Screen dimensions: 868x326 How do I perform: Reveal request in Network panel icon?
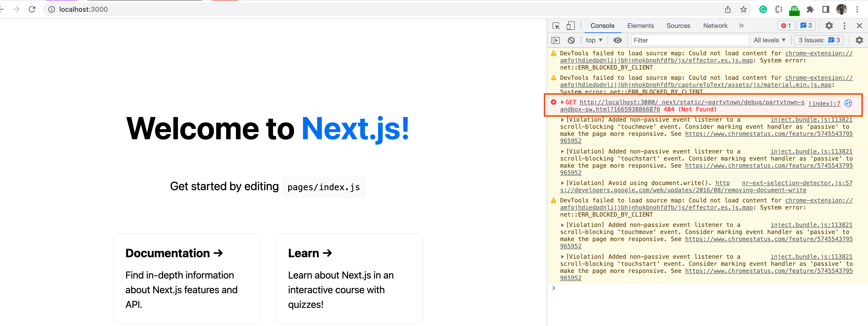(x=848, y=103)
